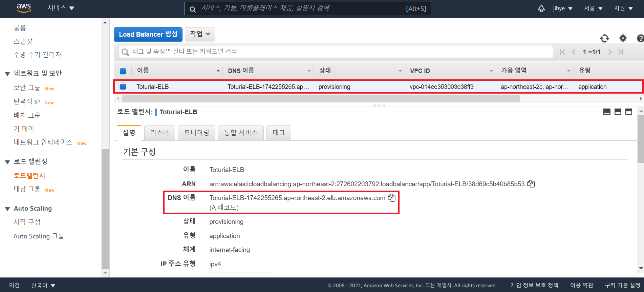644x292 pixels.
Task: Open the AWS home logo
Action: click(24, 8)
